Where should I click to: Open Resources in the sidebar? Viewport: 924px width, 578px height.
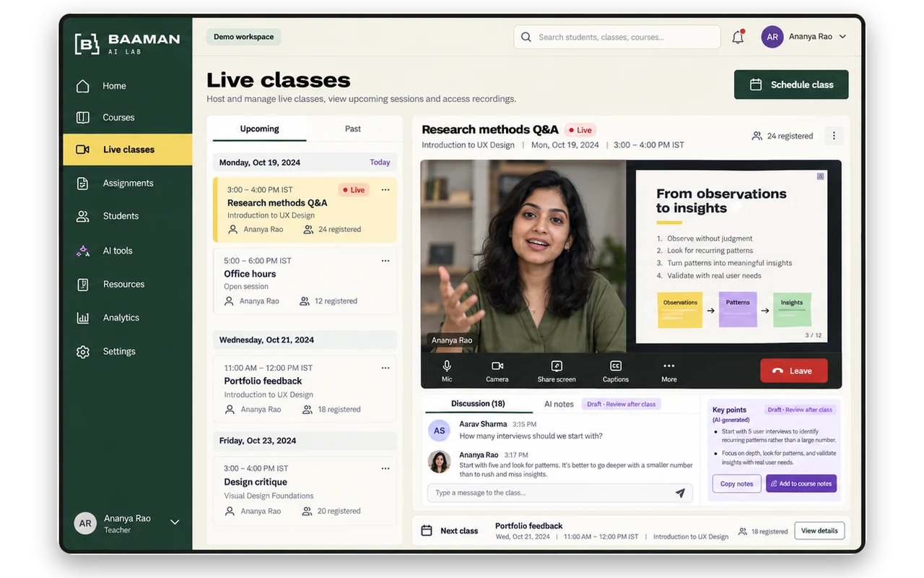coord(128,284)
